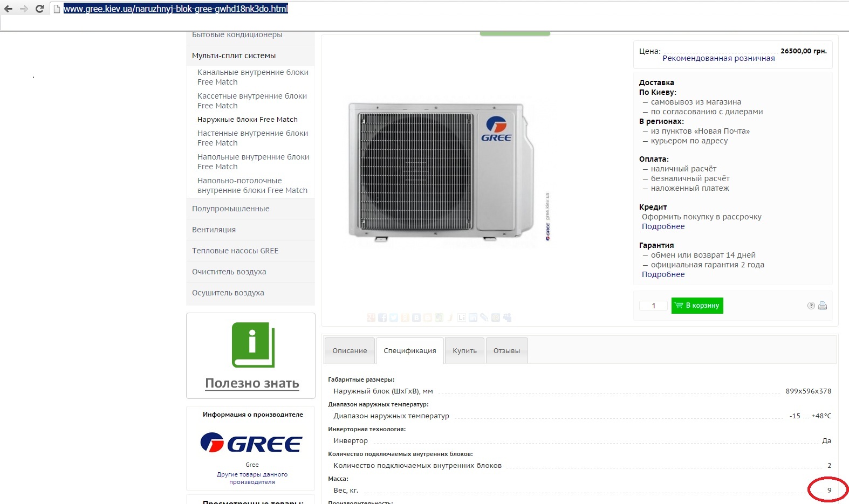Open Напольно-потолочные внутренние блоки Free Match
Screen dimensions: 849x504
pos(252,185)
